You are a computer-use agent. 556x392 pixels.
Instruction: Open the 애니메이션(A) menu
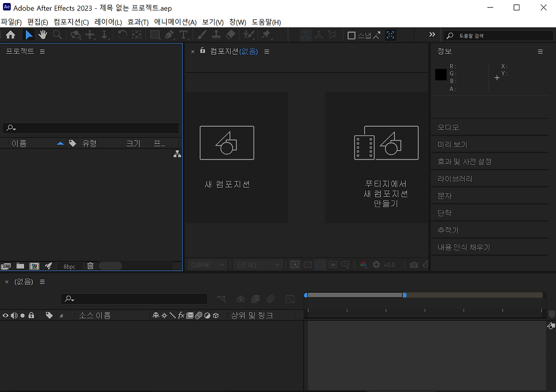pos(175,22)
